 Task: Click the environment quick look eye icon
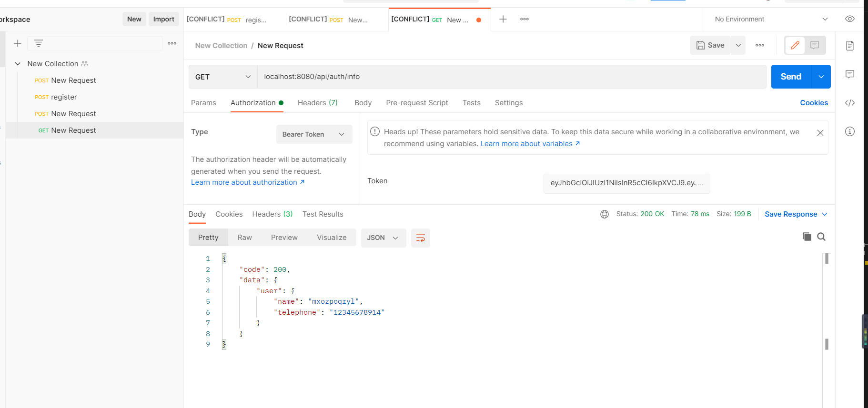click(x=850, y=19)
